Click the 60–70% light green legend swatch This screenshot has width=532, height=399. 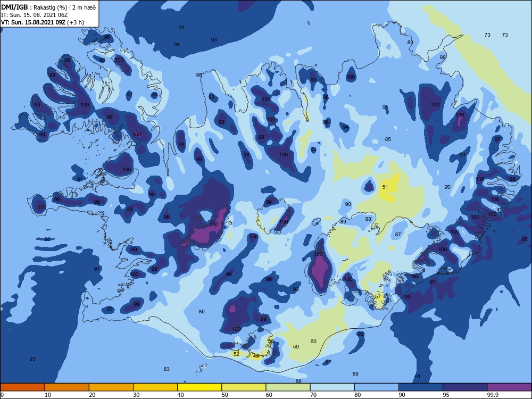point(288,387)
